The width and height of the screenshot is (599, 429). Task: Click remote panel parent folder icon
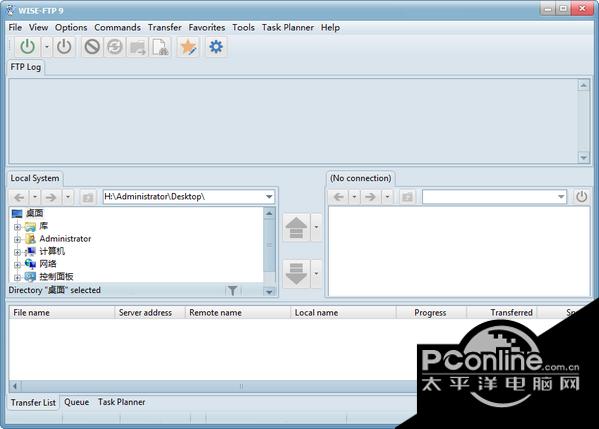407,197
